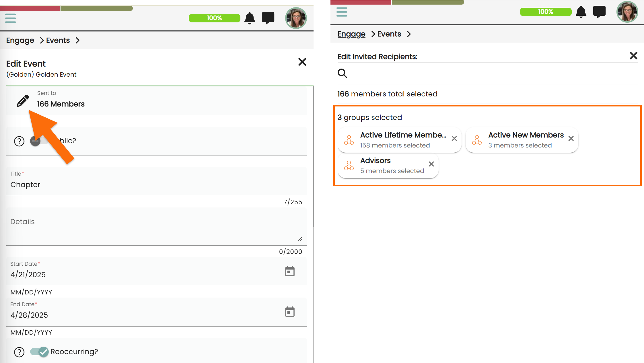
Task: Close the Edit Event panel
Action: (302, 62)
